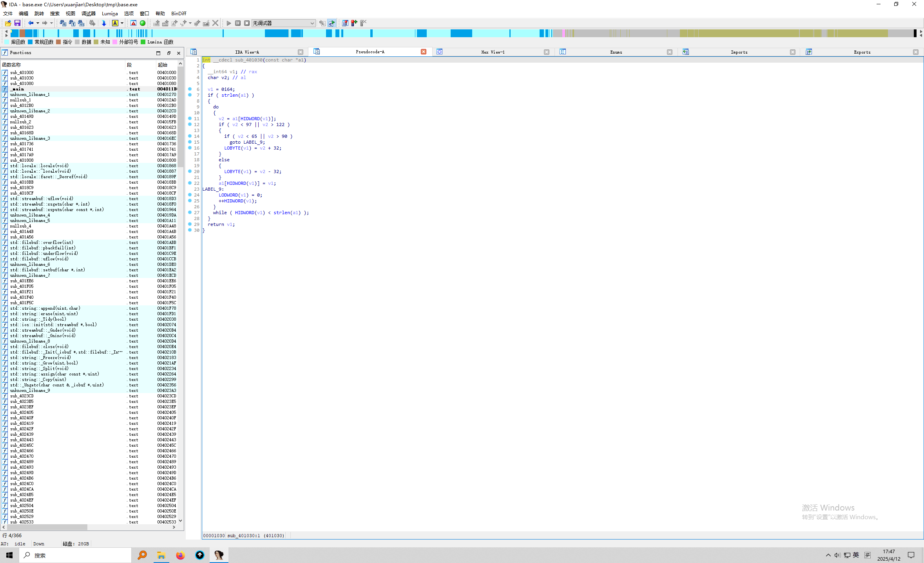Close the Pseudocode-A tab
The image size is (924, 563).
[x=423, y=52]
